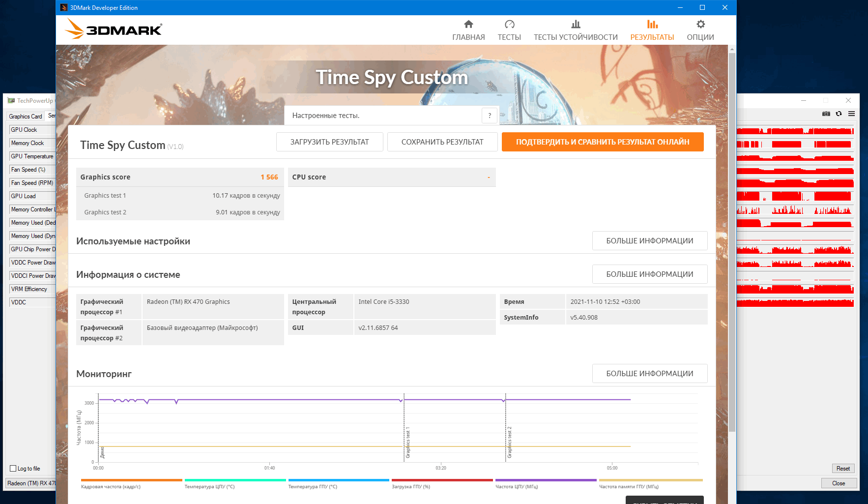Click TechPowerUp screenshot camera icon
868x504 pixels.
[x=826, y=114]
